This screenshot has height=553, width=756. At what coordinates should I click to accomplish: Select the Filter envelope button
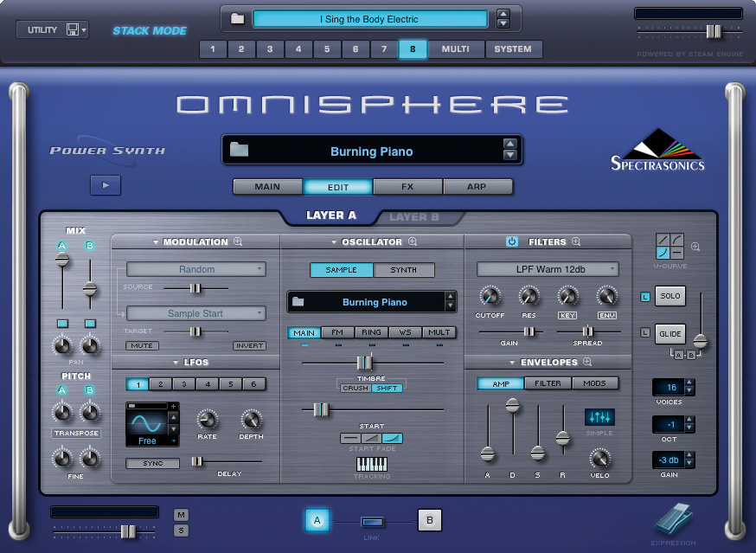coord(548,383)
